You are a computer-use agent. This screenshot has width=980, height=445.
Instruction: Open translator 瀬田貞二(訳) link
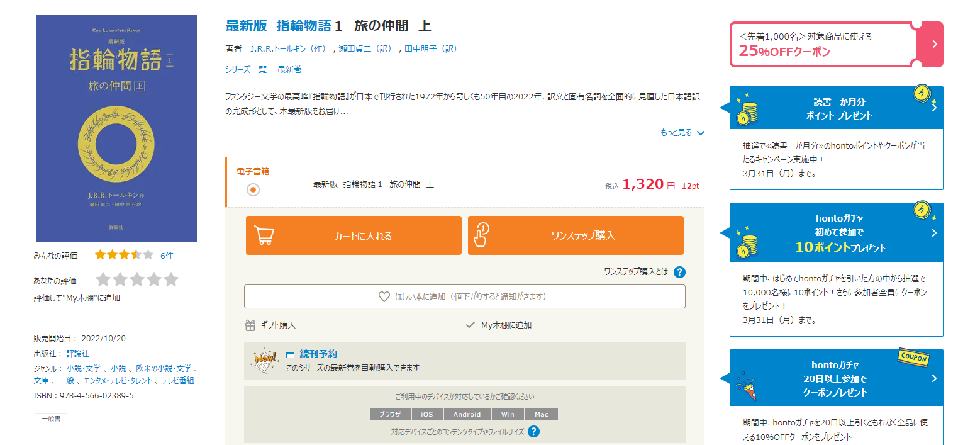pos(365,48)
